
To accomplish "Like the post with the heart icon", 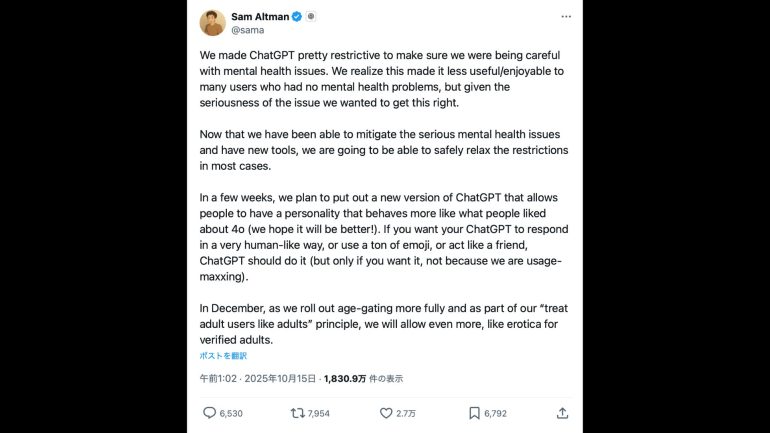I will pos(385,413).
